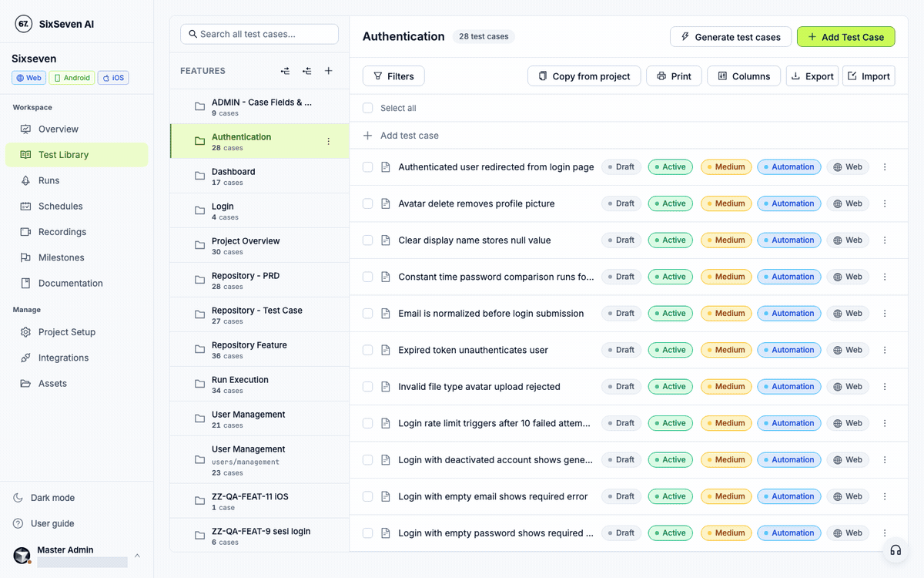Click the Integrations plug icon

[x=25, y=358]
